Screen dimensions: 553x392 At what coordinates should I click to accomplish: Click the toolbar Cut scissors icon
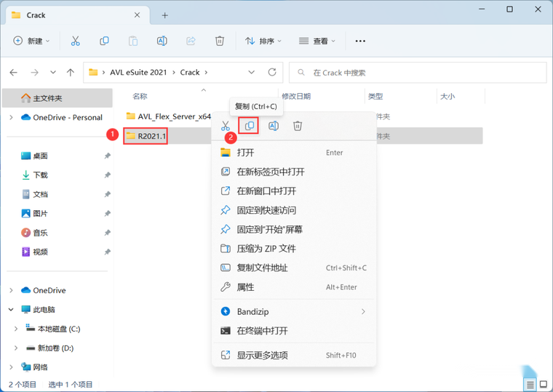(x=75, y=41)
